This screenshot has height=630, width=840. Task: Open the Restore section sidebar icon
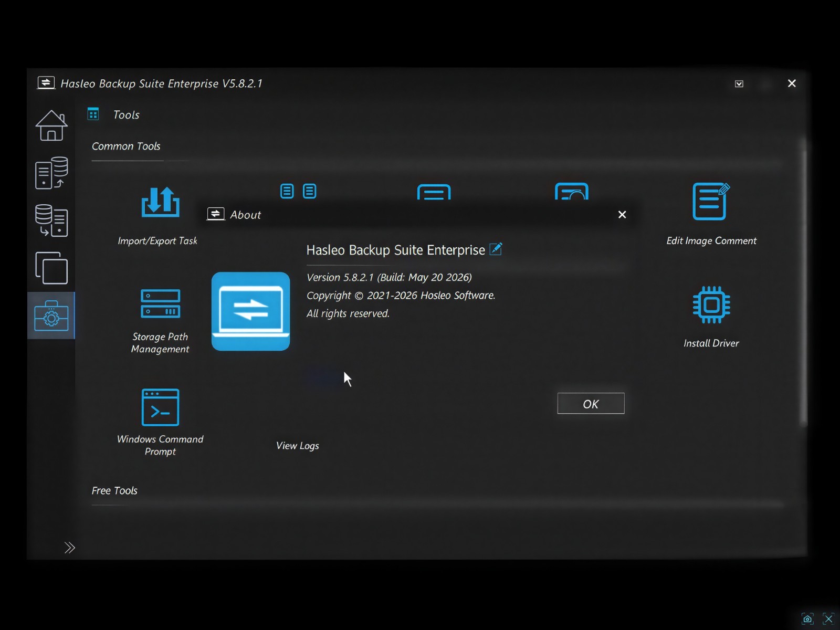pyautogui.click(x=51, y=220)
